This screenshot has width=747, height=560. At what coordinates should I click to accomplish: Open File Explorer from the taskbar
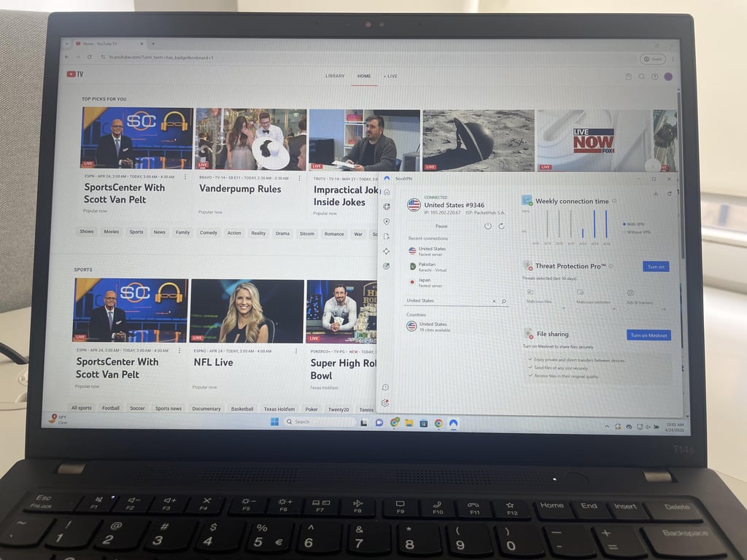(409, 423)
